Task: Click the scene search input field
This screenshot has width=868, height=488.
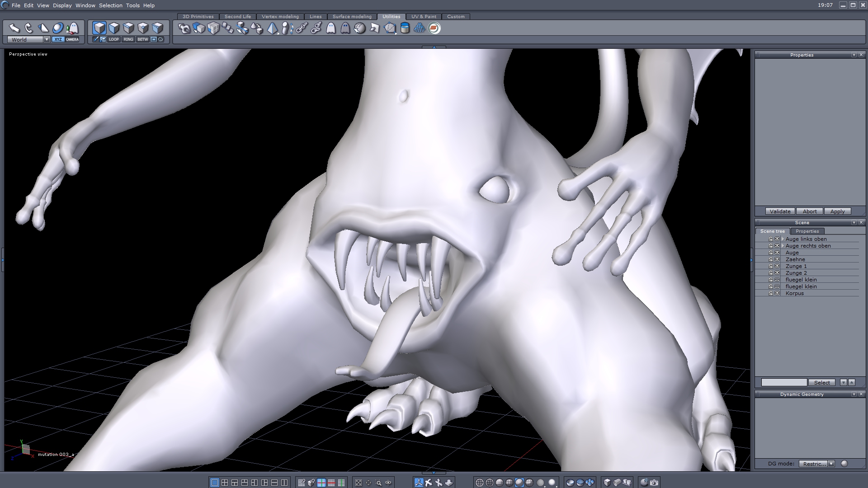Action: tap(784, 382)
